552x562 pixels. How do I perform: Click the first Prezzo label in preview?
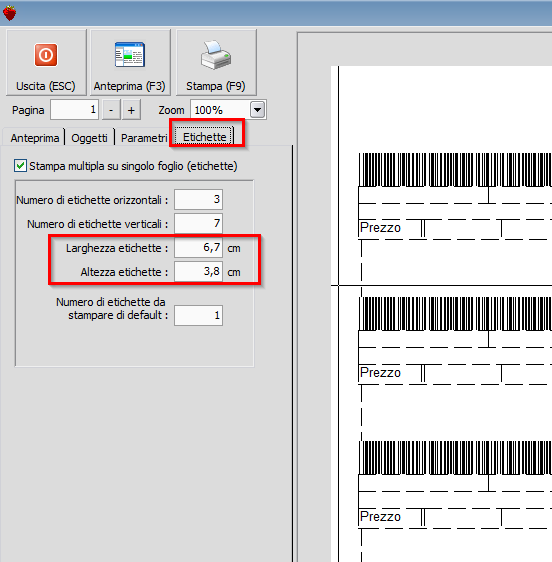click(x=380, y=228)
